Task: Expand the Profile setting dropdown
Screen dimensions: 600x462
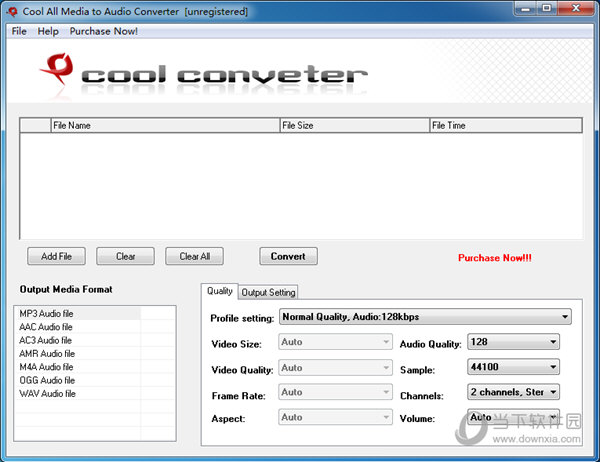Action: pos(425,317)
